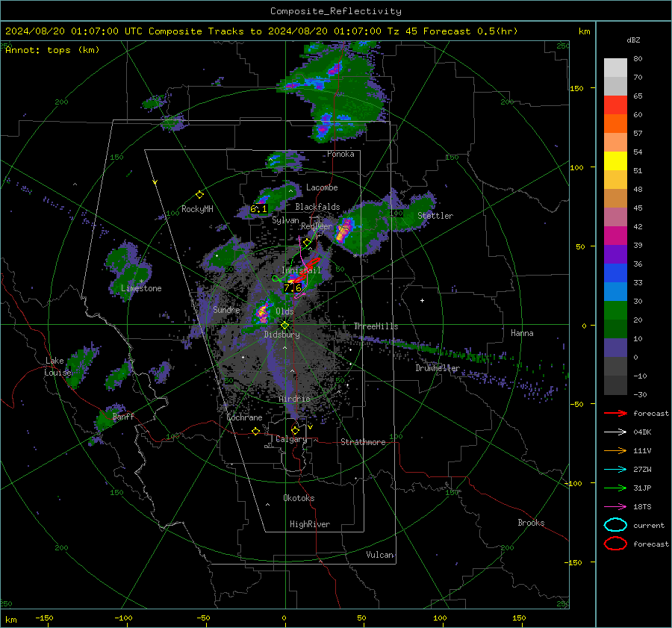Click the Blackfalds city label
672x628 pixels.
pos(317,207)
